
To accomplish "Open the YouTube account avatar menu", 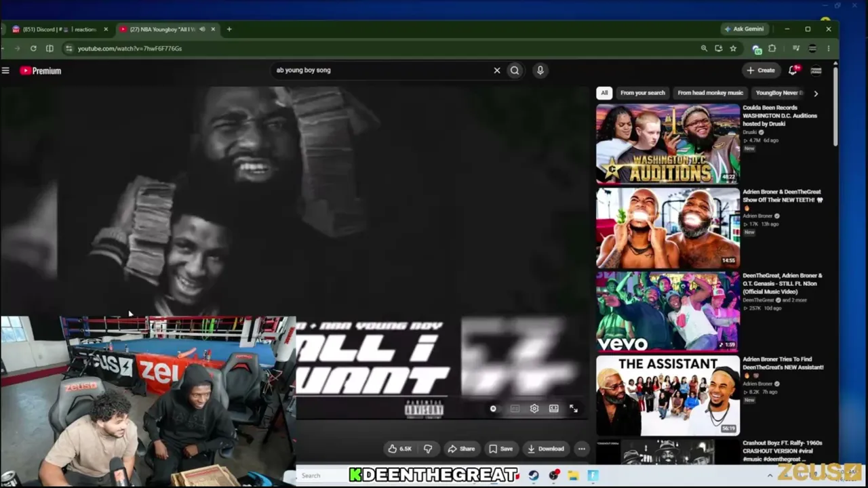I will tap(816, 70).
